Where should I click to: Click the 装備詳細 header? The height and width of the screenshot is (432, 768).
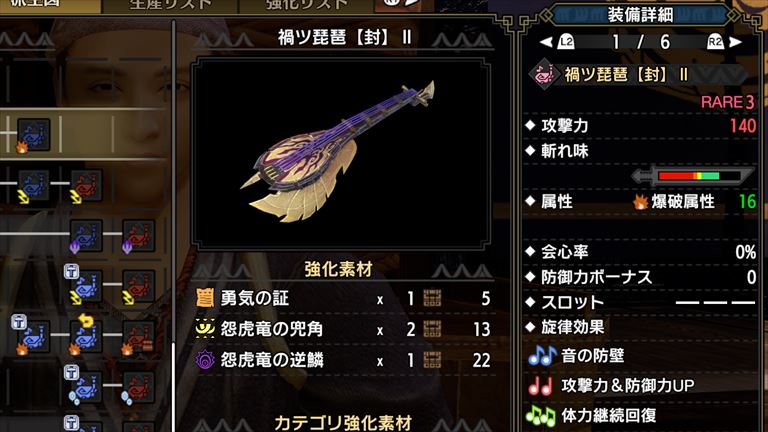click(640, 15)
